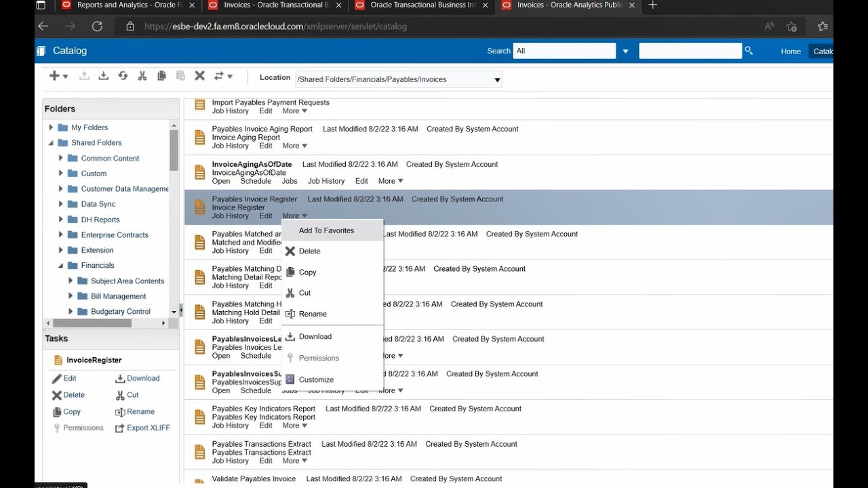Select Subject Area Contents folder

(127, 281)
